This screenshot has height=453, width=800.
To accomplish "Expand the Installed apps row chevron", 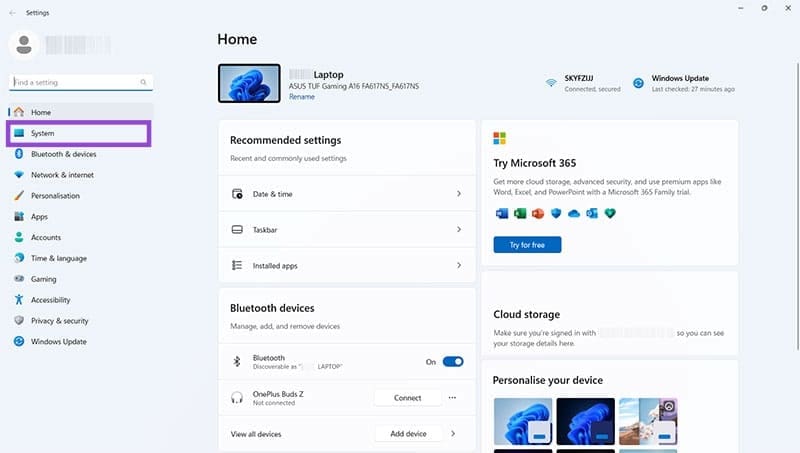I will click(458, 266).
